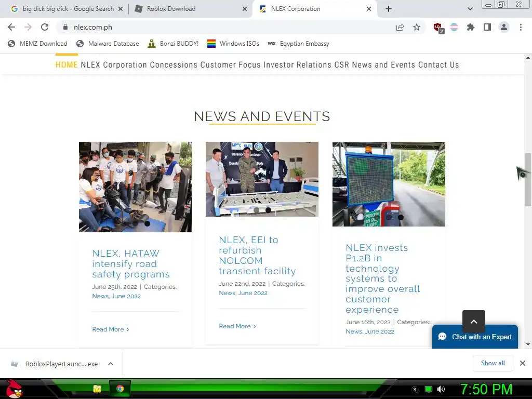Open the NLEX invests P1.2B headline

pos(383,278)
